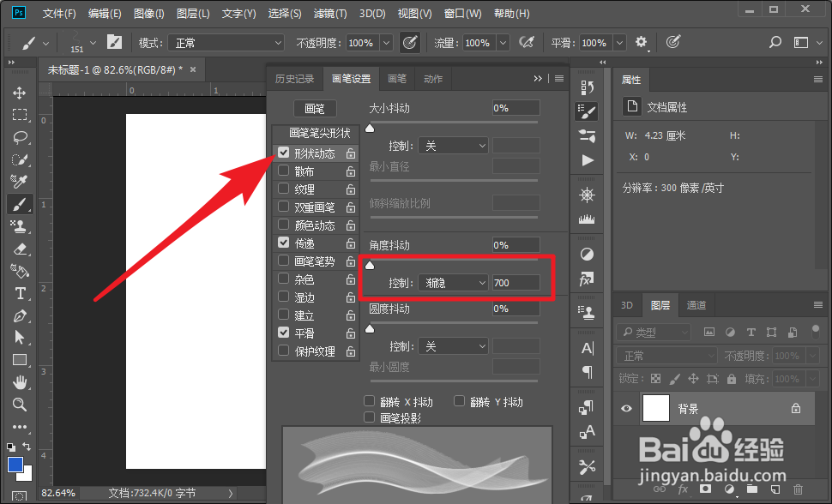Select the Lasso tool

pos(19,137)
